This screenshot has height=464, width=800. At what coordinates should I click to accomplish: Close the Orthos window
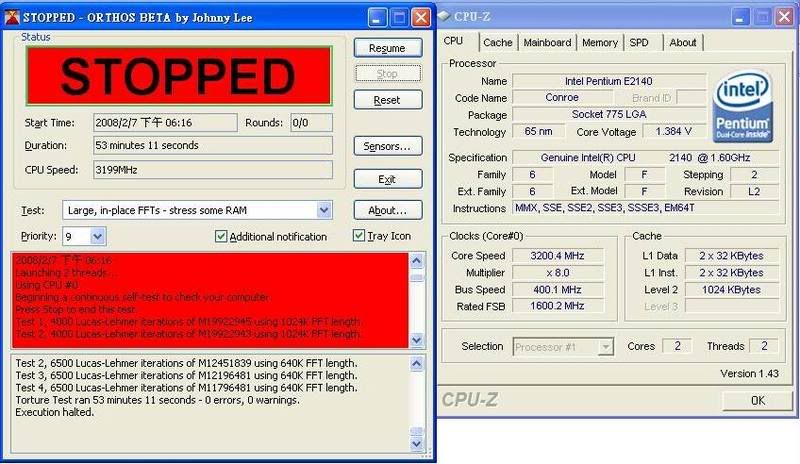click(421, 18)
